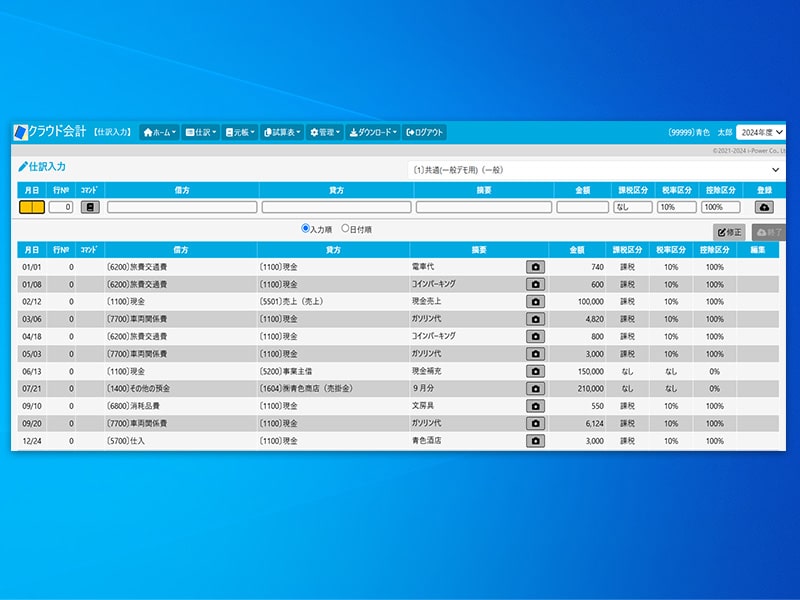Open camera attachment for 文房具 entry
Screen dimensions: 800x600
[x=535, y=406]
